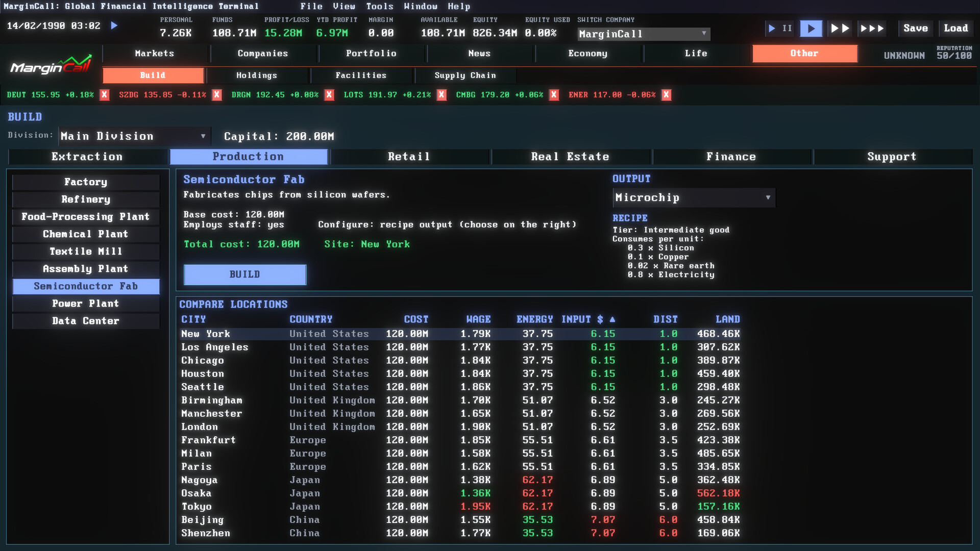Select Chemical Plant facility type
980x551 pixels.
coord(86,234)
